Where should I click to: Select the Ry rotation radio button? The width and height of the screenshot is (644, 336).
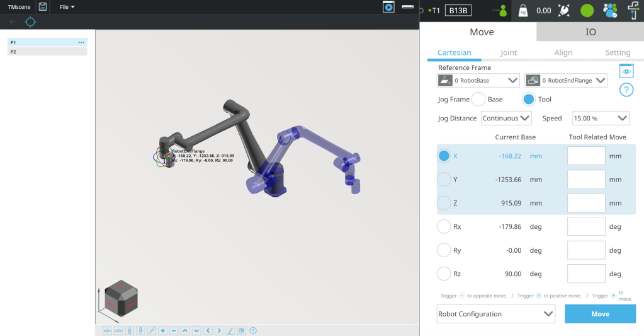pyautogui.click(x=444, y=250)
